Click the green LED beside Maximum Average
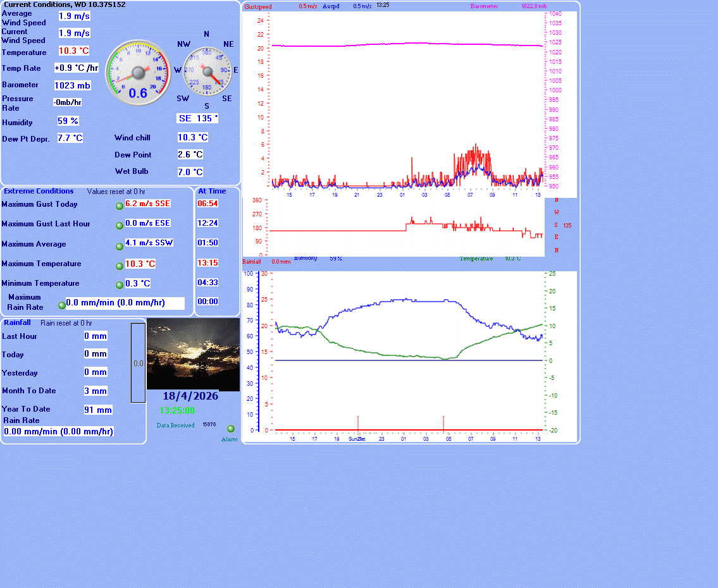Viewport: 718px width, 588px height. pyautogui.click(x=120, y=246)
